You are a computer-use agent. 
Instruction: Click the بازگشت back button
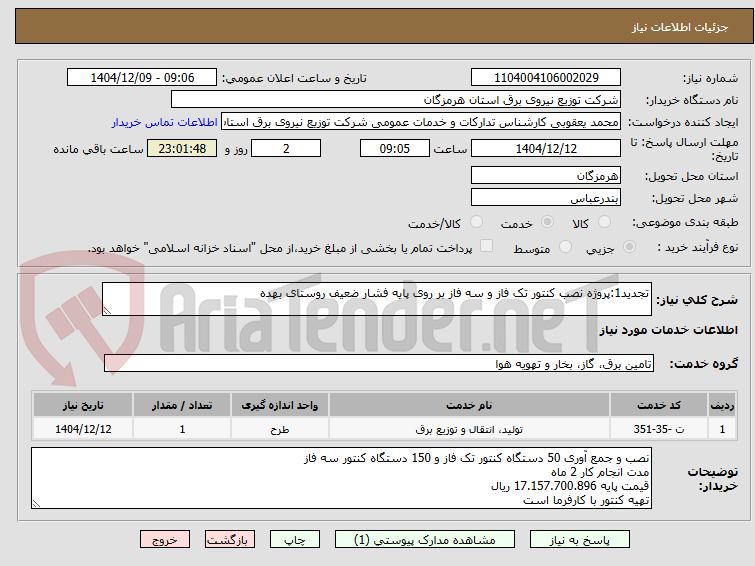point(230,540)
